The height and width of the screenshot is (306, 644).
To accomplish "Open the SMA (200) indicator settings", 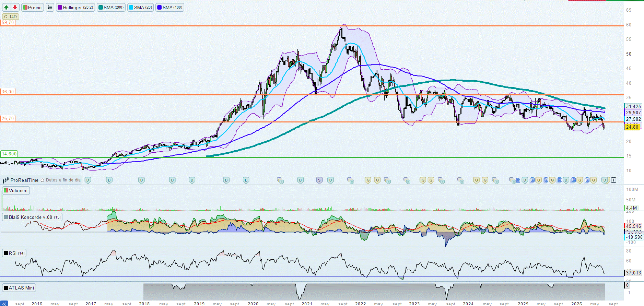I will [111, 7].
